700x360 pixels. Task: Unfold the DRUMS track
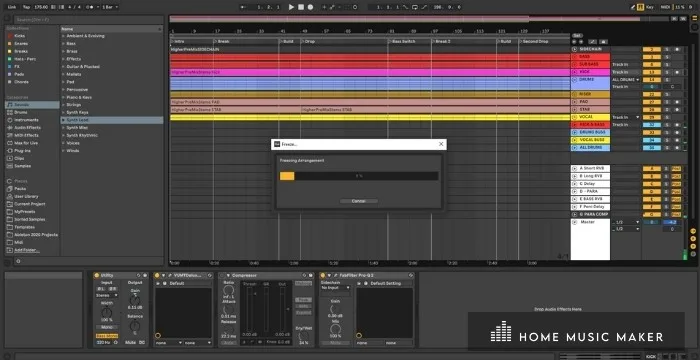tap(575, 80)
